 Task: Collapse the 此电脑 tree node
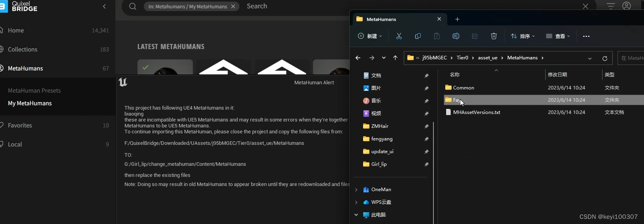click(x=356, y=215)
